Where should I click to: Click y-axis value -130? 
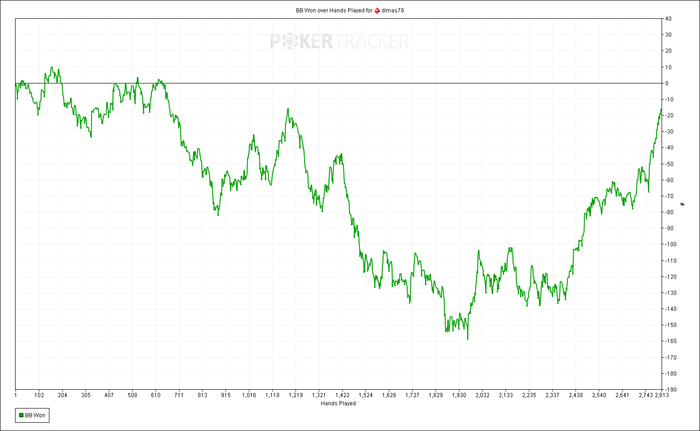pos(670,293)
